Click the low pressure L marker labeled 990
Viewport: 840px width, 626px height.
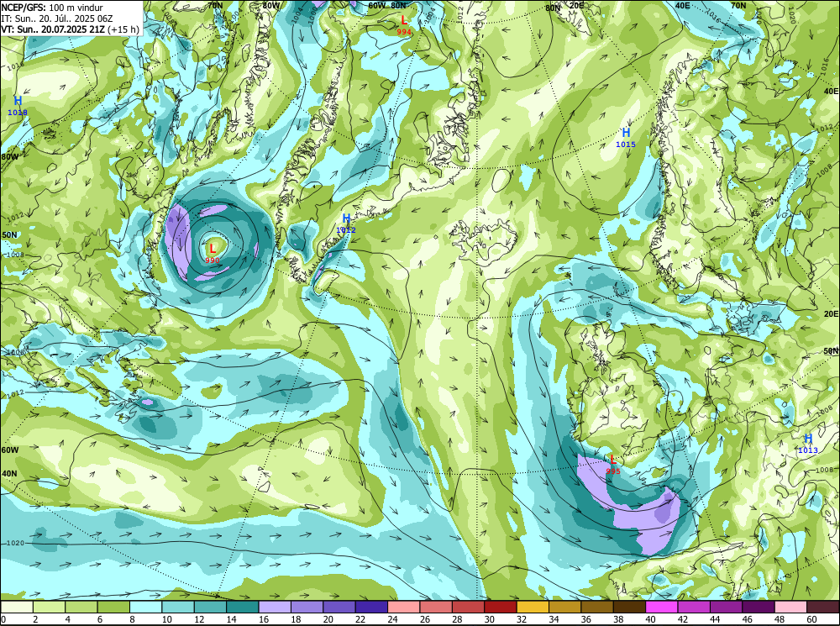213,249
